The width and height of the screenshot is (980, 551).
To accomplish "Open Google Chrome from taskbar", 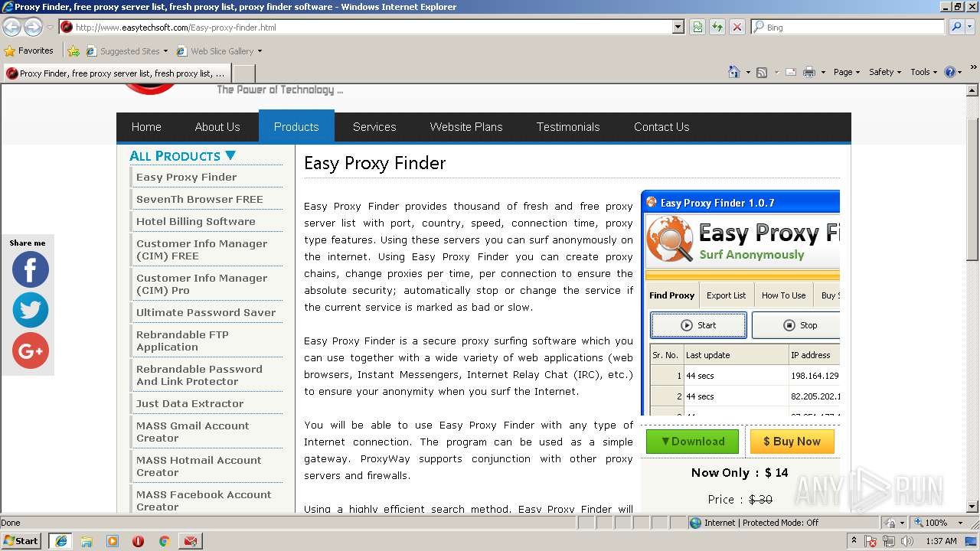I will tap(164, 541).
